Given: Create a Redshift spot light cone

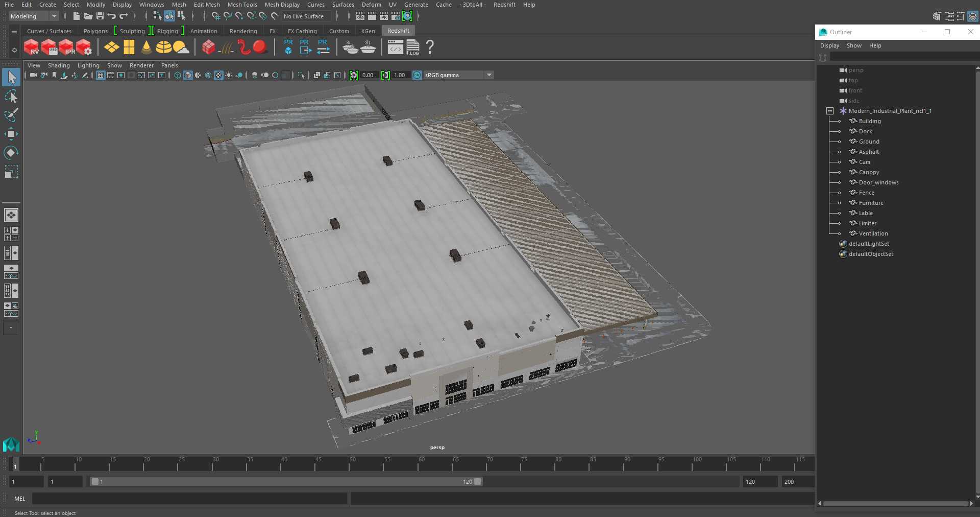Looking at the screenshot, I should click(146, 48).
